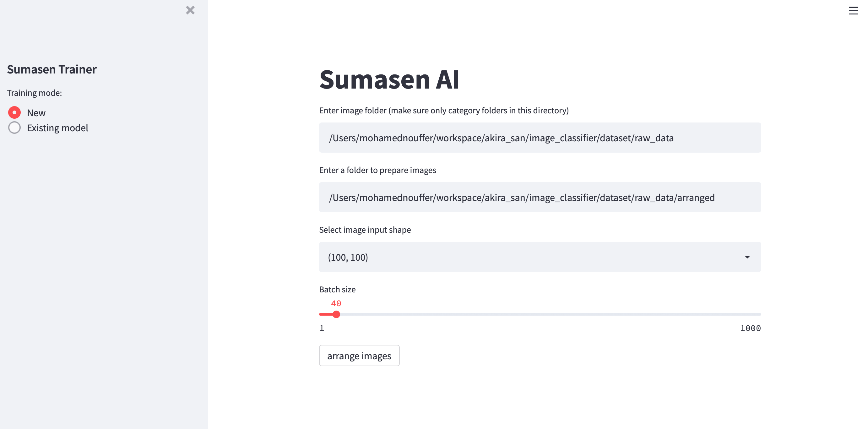868x429 pixels.
Task: Click the raw_data image folder input
Action: pyautogui.click(x=540, y=138)
